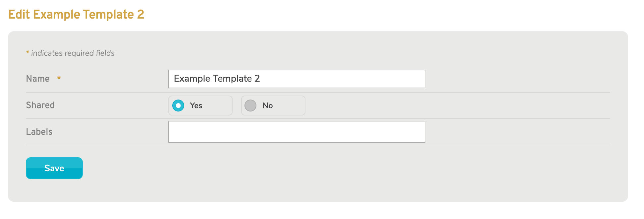Click the end of the Name input text
Image resolution: width=644 pixels, height=219 pixels.
click(x=262, y=79)
